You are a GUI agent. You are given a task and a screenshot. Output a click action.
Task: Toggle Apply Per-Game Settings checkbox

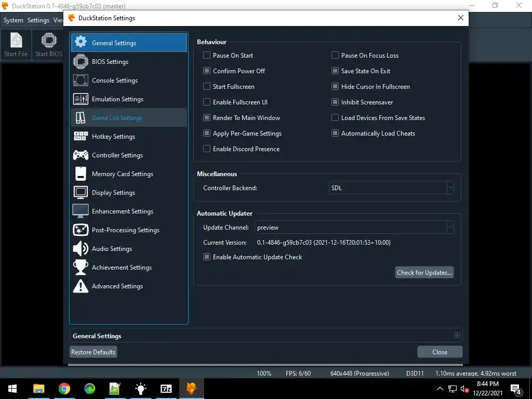pos(207,134)
